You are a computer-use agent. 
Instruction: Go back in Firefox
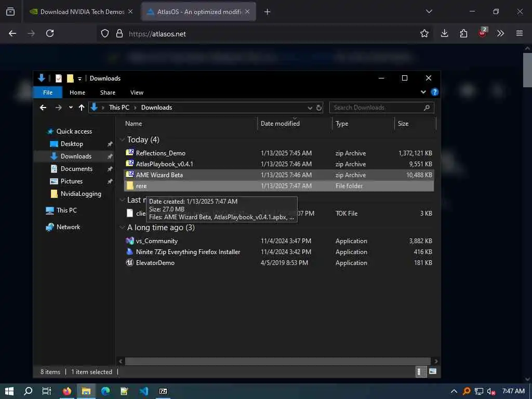coord(12,33)
